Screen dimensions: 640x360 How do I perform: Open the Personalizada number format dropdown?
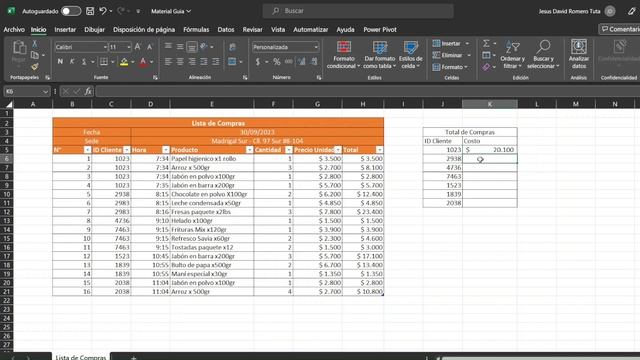316,47
